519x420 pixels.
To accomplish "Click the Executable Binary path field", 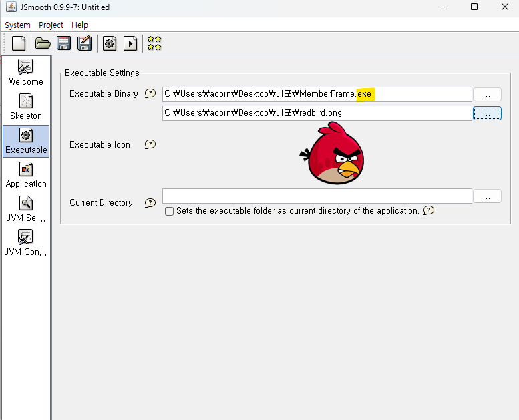I will tap(317, 95).
